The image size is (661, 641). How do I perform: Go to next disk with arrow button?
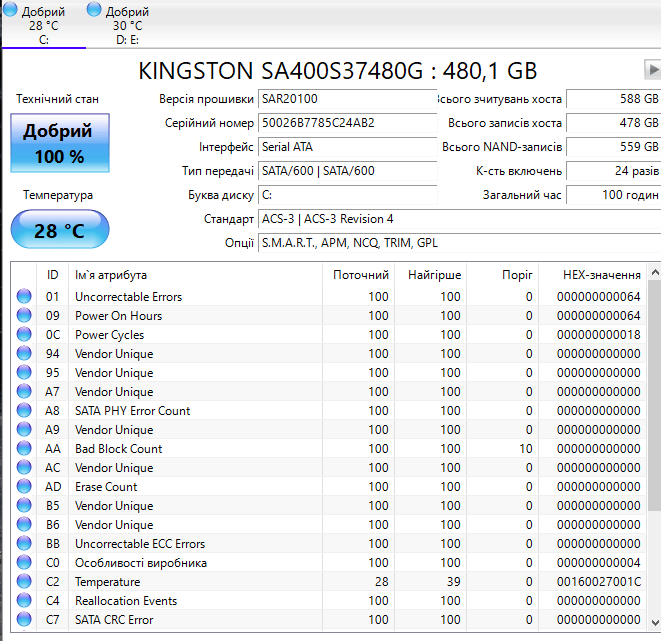[653, 70]
